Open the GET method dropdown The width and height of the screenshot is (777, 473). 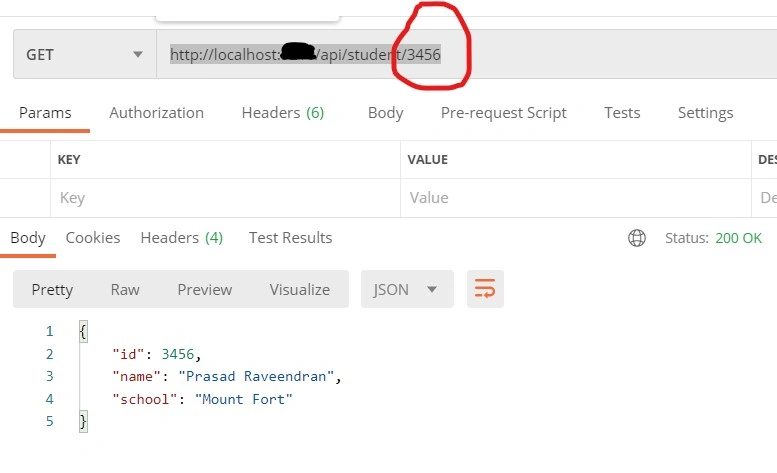[85, 54]
